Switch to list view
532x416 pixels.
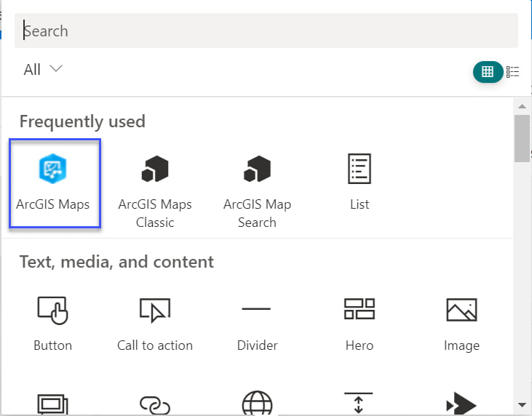tap(512, 72)
